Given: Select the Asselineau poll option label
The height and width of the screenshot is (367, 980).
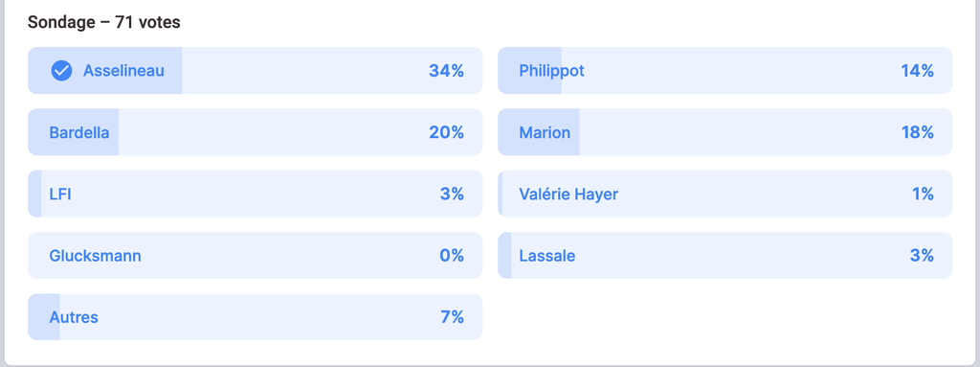Looking at the screenshot, I should [x=123, y=71].
